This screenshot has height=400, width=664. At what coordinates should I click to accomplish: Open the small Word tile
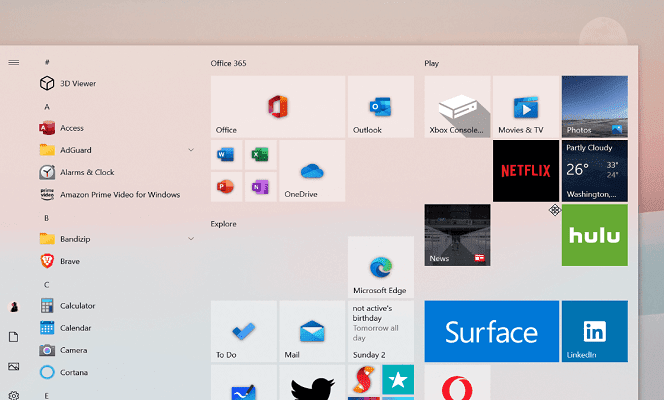click(226, 155)
